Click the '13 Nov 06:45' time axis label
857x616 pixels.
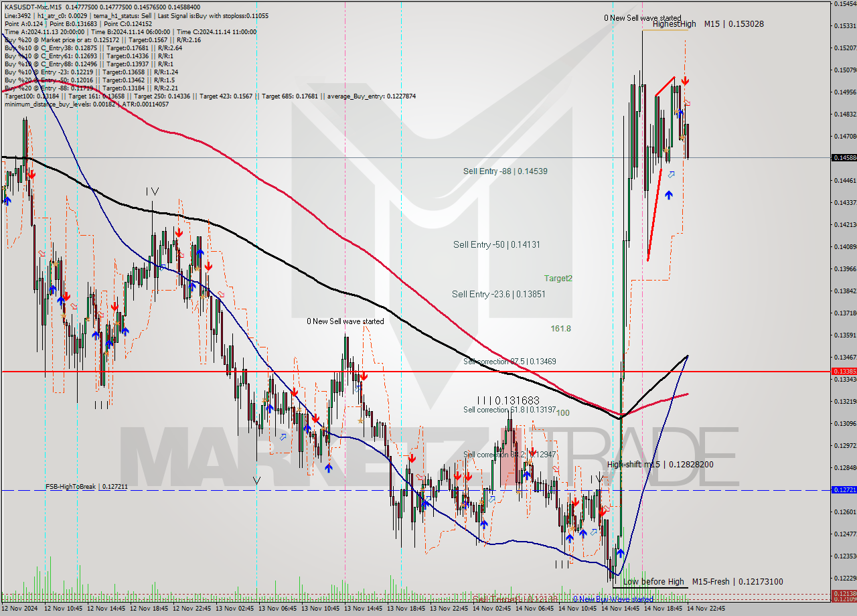coord(277,609)
